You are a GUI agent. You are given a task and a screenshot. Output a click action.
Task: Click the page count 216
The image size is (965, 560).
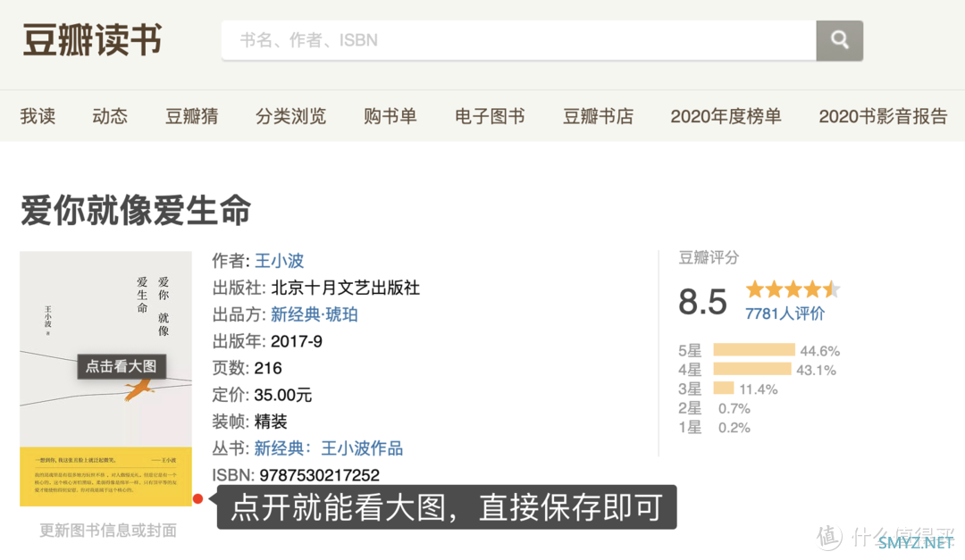(268, 368)
